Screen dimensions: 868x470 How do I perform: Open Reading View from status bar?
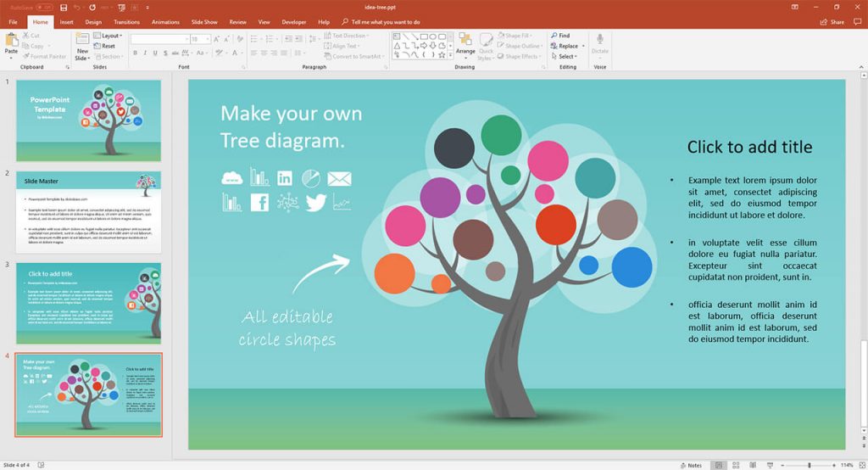click(752, 465)
